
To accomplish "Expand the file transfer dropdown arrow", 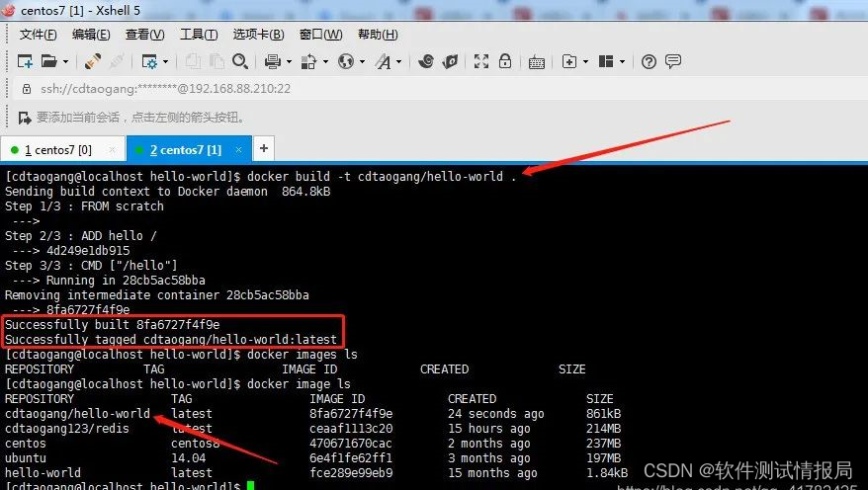I will click(x=325, y=62).
